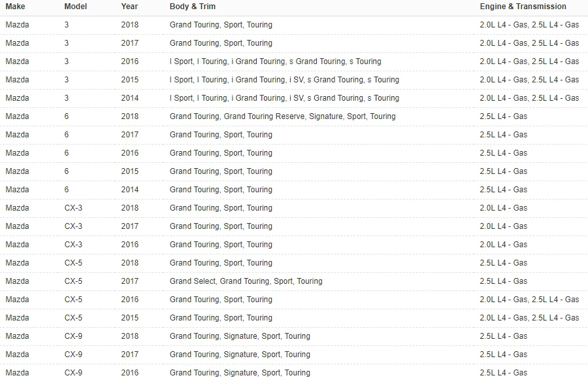This screenshot has height=382, width=588.
Task: Click the Body & Trim column header
Action: (192, 7)
